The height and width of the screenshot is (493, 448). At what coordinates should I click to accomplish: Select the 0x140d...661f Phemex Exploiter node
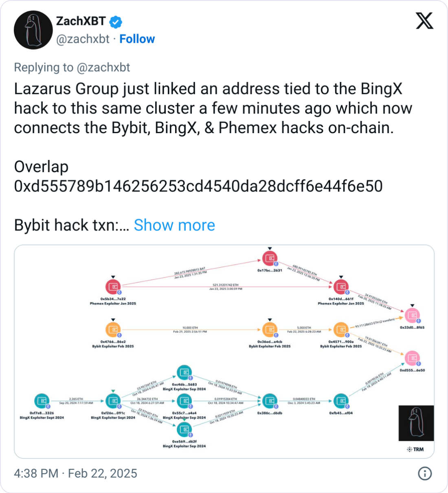point(341,287)
